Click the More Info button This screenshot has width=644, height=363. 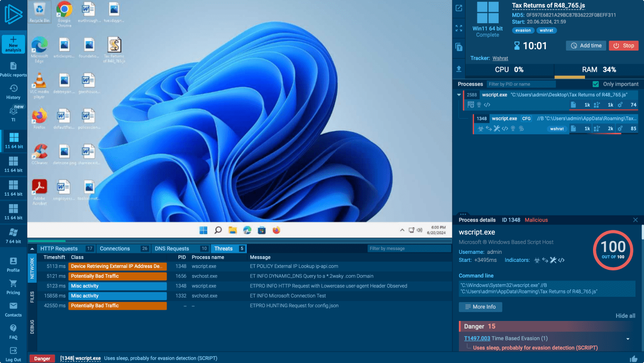[480, 307]
